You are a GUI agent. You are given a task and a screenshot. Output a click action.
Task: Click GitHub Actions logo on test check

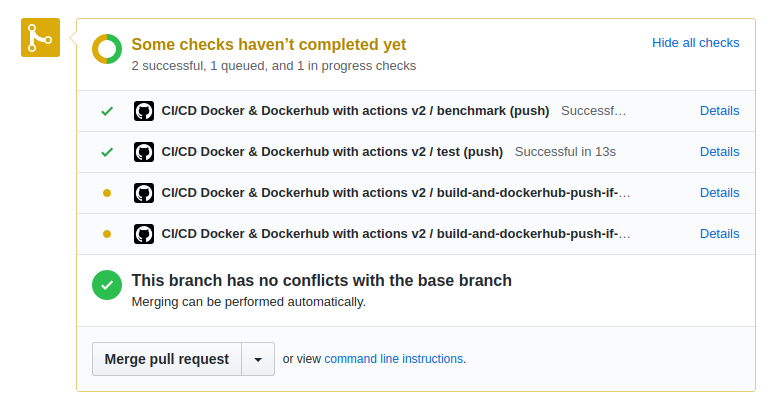(143, 152)
